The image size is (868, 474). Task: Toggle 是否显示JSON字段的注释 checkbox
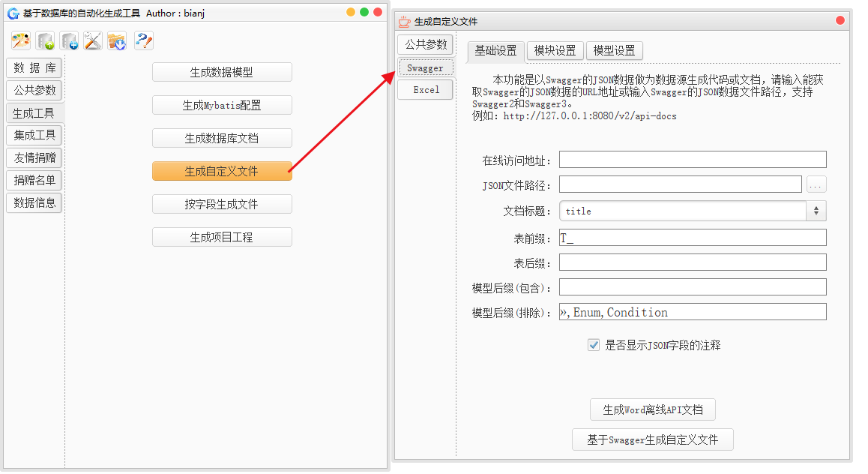point(594,346)
